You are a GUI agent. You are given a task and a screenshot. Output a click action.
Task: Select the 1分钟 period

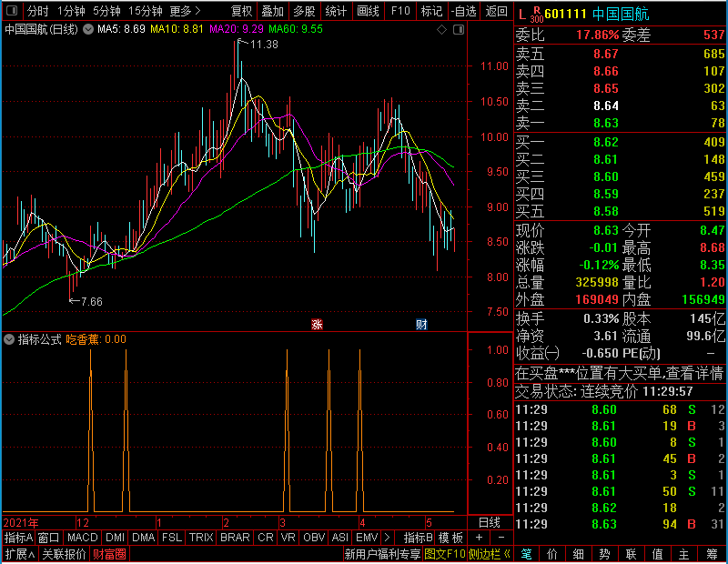(x=71, y=11)
